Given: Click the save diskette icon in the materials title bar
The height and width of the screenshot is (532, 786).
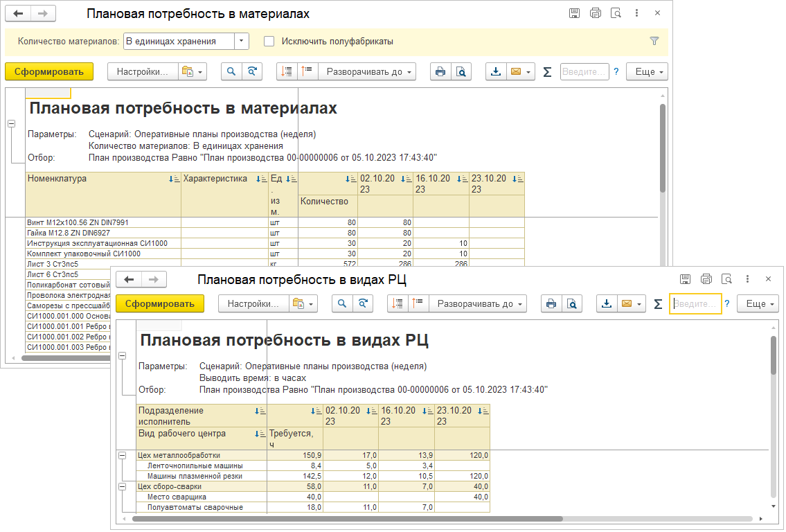Looking at the screenshot, I should point(574,14).
